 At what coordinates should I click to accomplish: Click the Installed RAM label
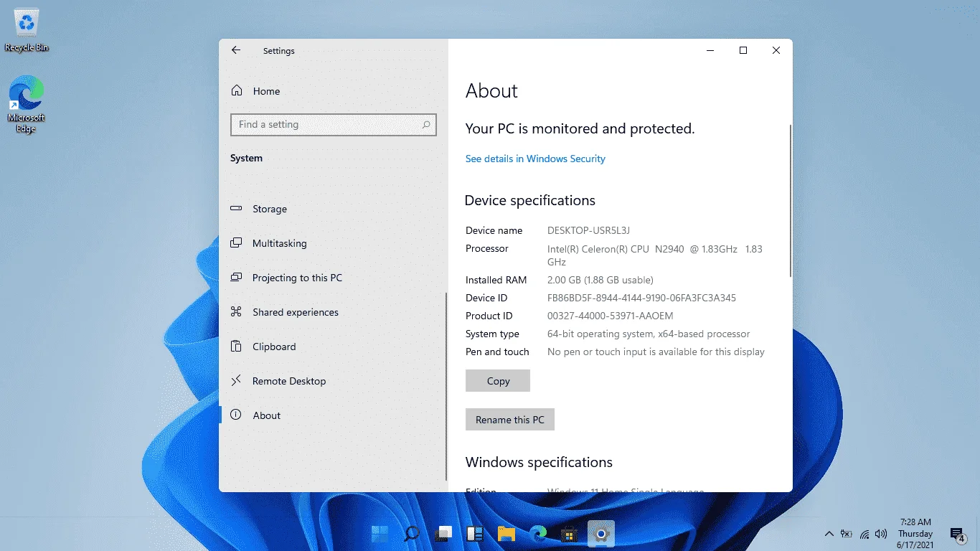click(x=496, y=280)
